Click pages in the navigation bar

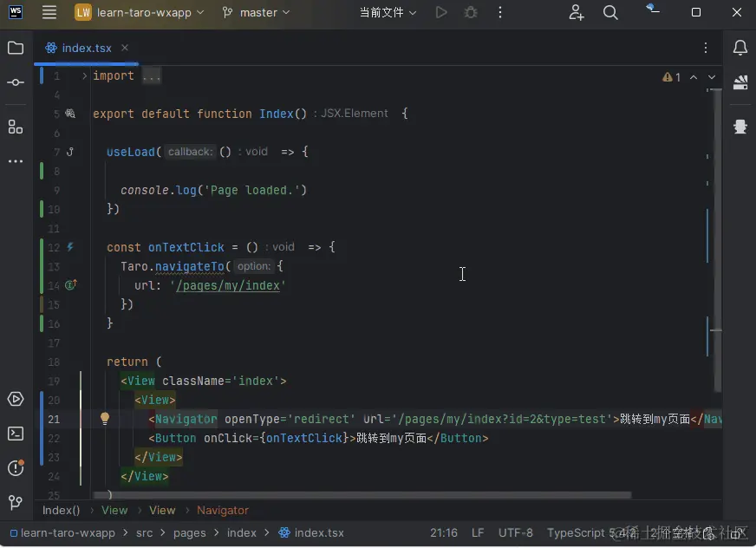point(190,532)
